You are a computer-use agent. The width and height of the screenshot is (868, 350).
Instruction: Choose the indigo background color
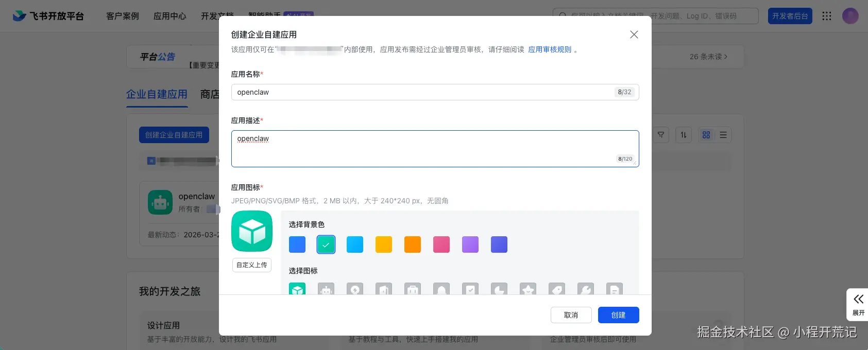coord(499,244)
